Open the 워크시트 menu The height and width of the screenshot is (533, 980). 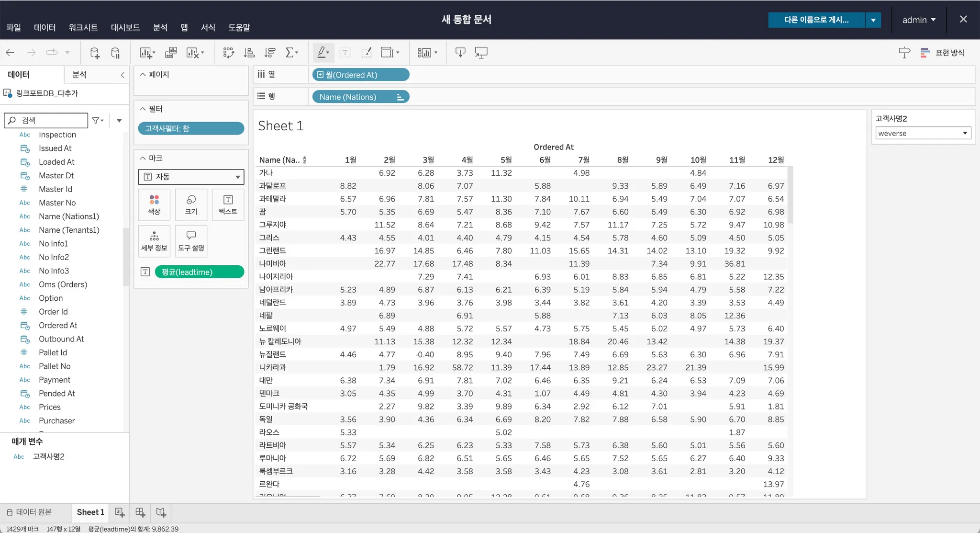[83, 27]
